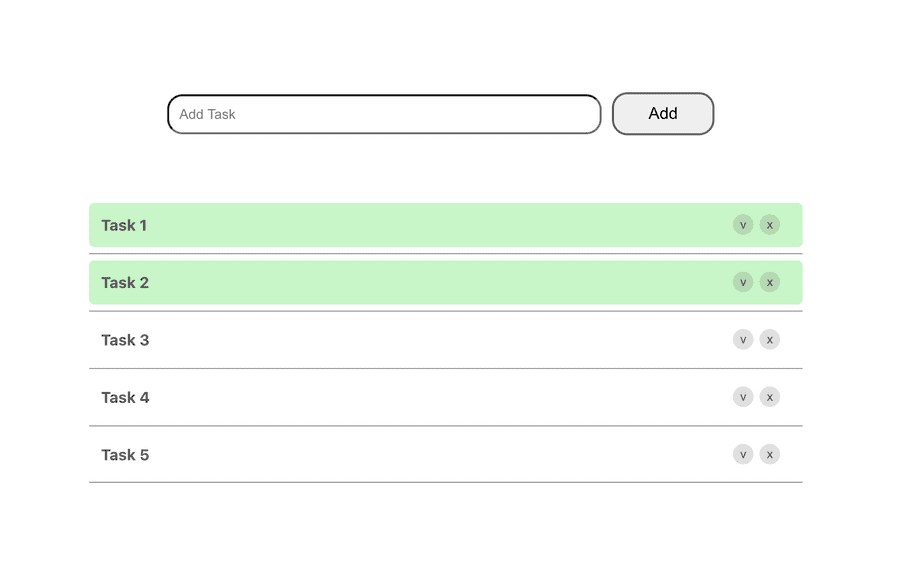Select the Task 1 row label
This screenshot has height=580, width=900.
124,225
